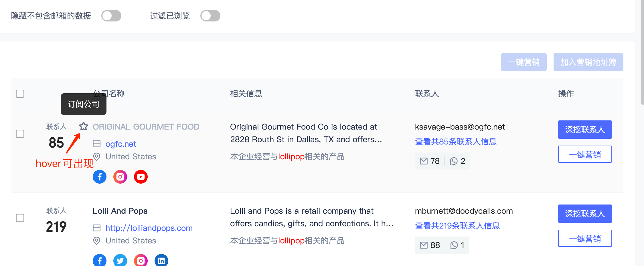Viewport: 644px width, 266px height.
Task: Click the email count 78 envelope icon
Action: [424, 161]
